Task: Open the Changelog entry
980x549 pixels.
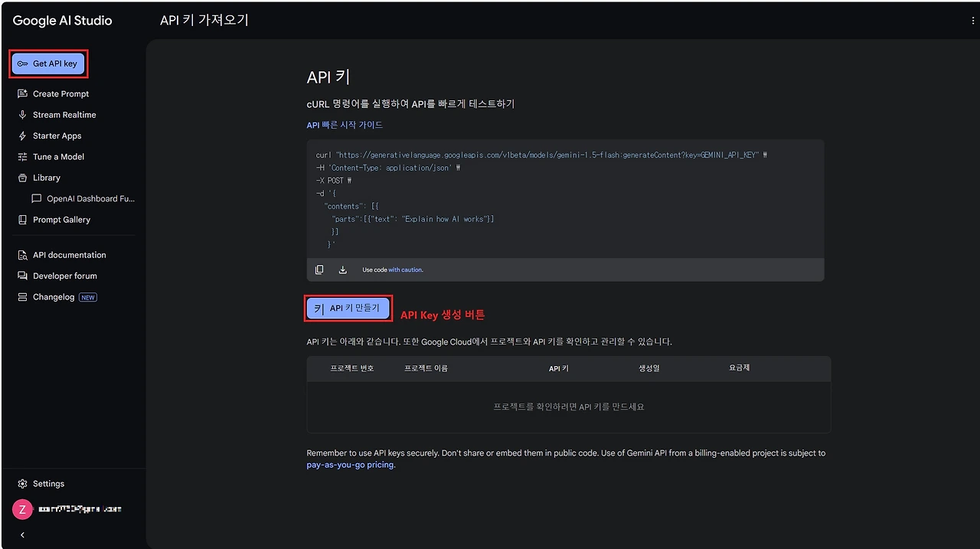Action: coord(54,297)
